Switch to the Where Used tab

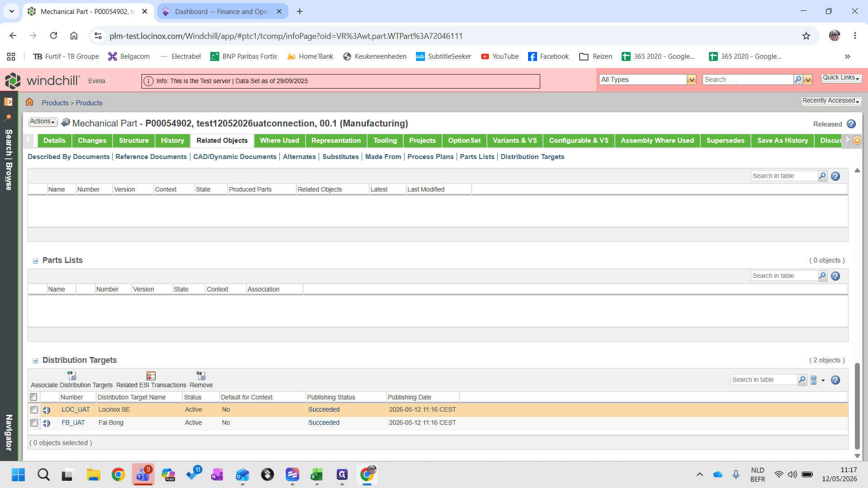click(279, 141)
